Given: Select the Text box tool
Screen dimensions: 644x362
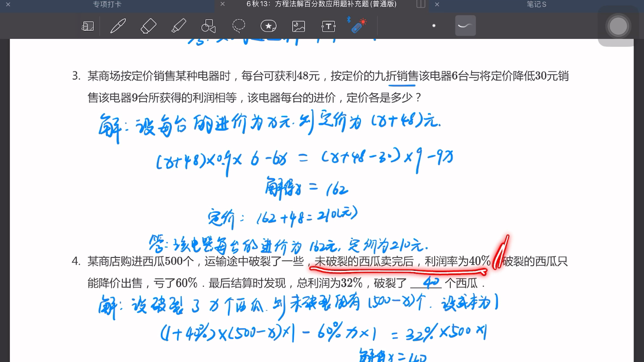Looking at the screenshot, I should pos(328,25).
